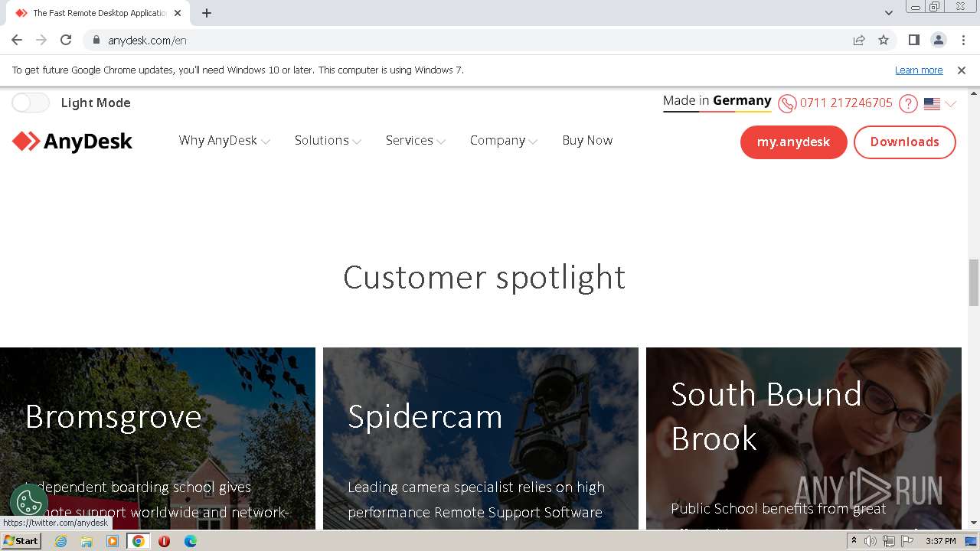Open the Bromsgrove customer card
This screenshot has height=551, width=980.
(158, 439)
